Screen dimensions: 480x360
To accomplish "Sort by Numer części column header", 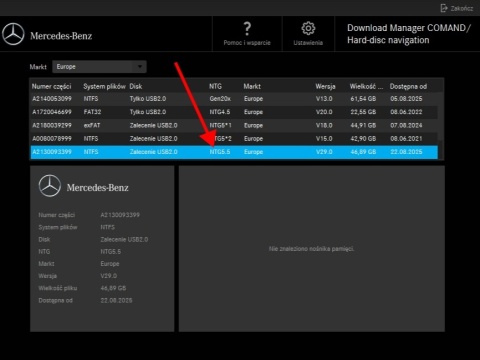I will (x=51, y=86).
